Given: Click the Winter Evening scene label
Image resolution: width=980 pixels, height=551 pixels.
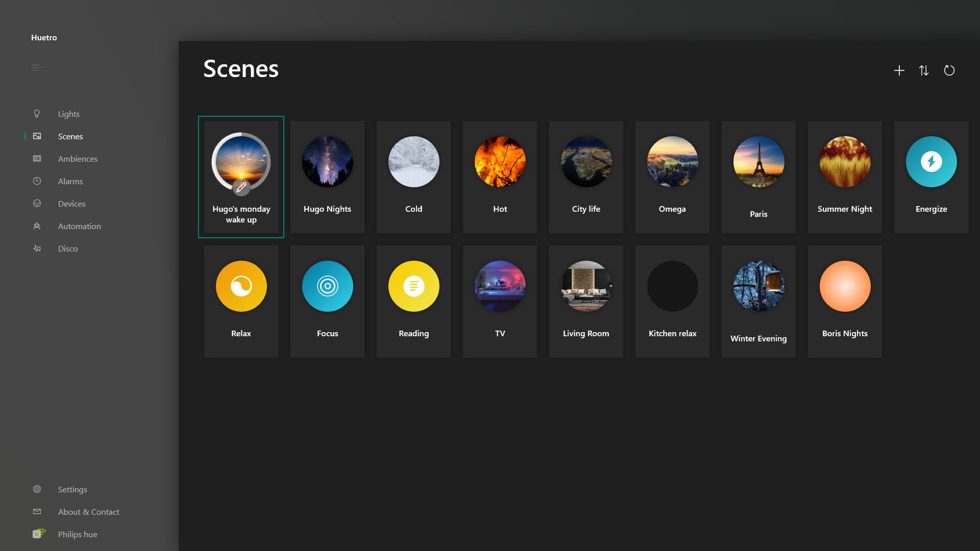Looking at the screenshot, I should pos(758,338).
